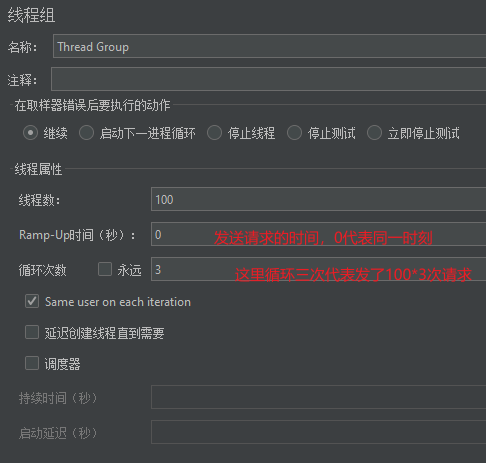This screenshot has height=463, width=486.
Task: Click the empty 注释 comment field
Action: pos(268,79)
